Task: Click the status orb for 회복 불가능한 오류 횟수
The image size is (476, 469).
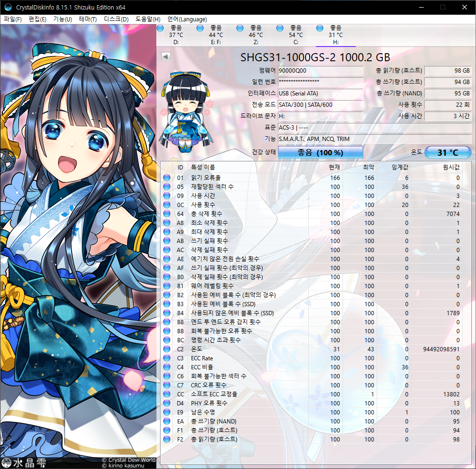Action: 167,331
